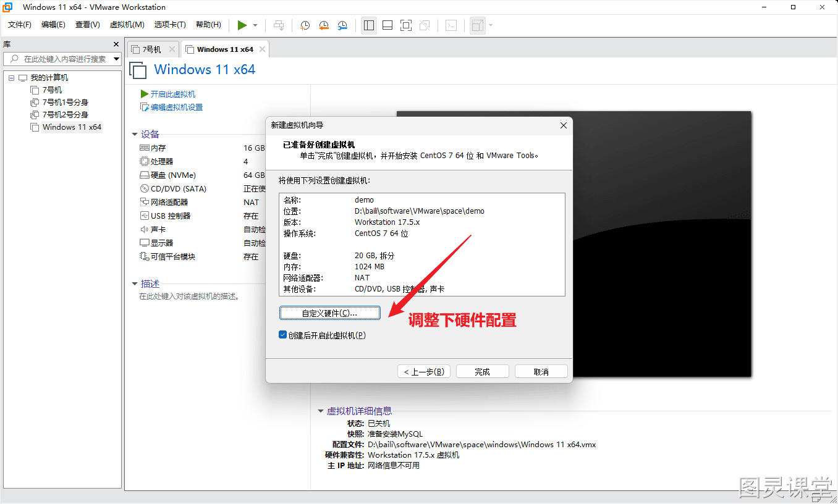Click the VMware Workstation title bar icon

[x=9, y=7]
